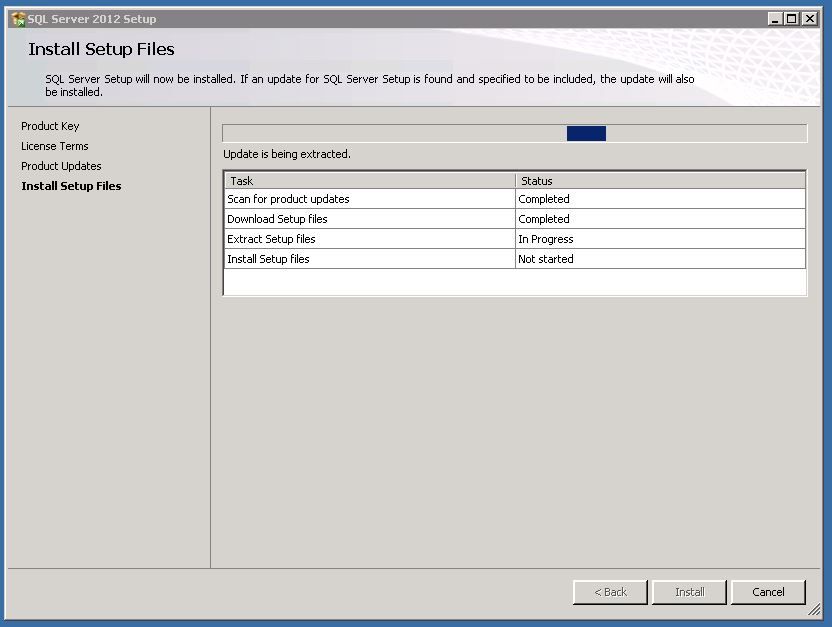The image size is (832, 627).
Task: Click the extraction progress bar
Action: pos(514,134)
